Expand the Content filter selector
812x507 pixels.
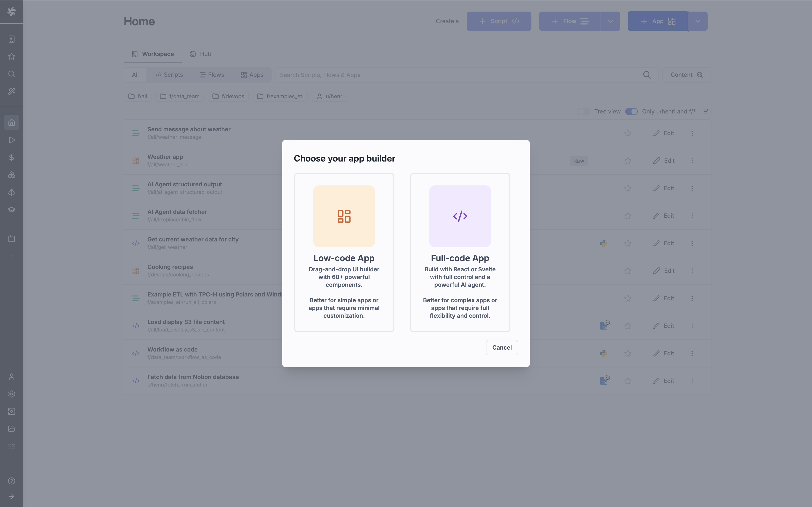[686, 74]
